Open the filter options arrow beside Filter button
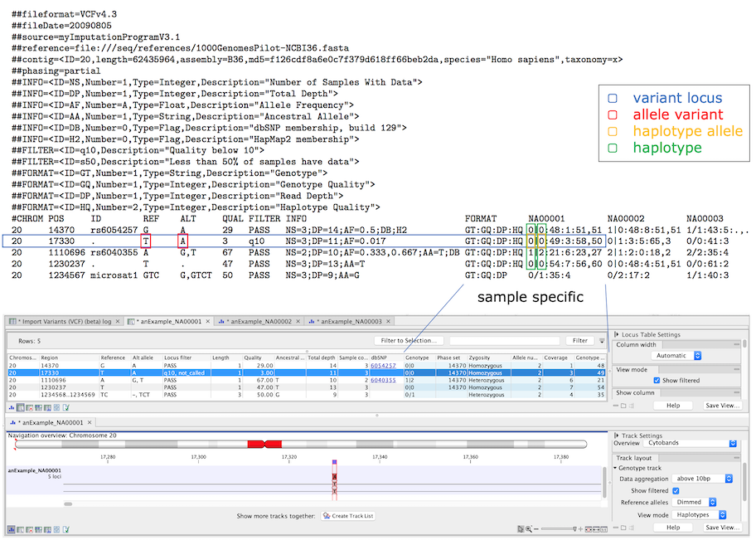 point(603,340)
